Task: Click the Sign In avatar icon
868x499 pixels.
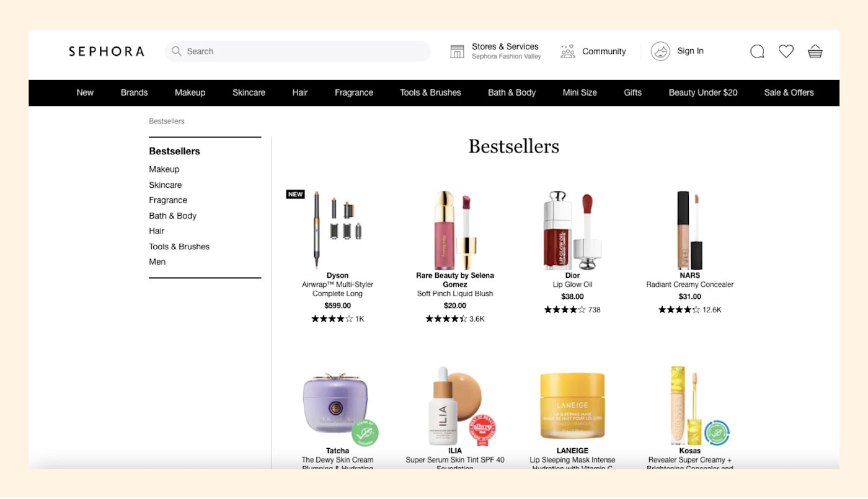Action: pos(660,51)
